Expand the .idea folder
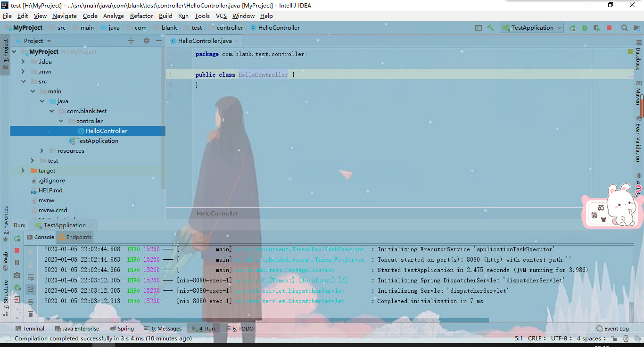The height and width of the screenshot is (347, 644). (23, 62)
